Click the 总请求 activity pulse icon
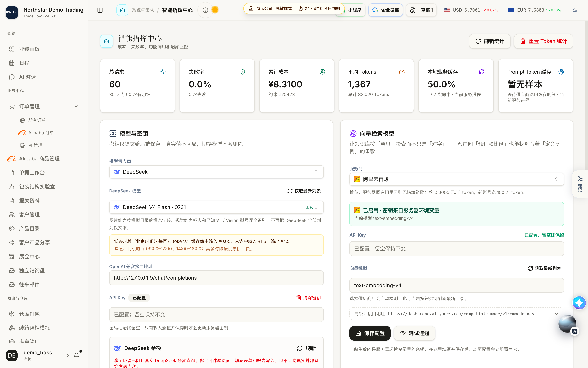This screenshot has height=368, width=588. pos(163,72)
